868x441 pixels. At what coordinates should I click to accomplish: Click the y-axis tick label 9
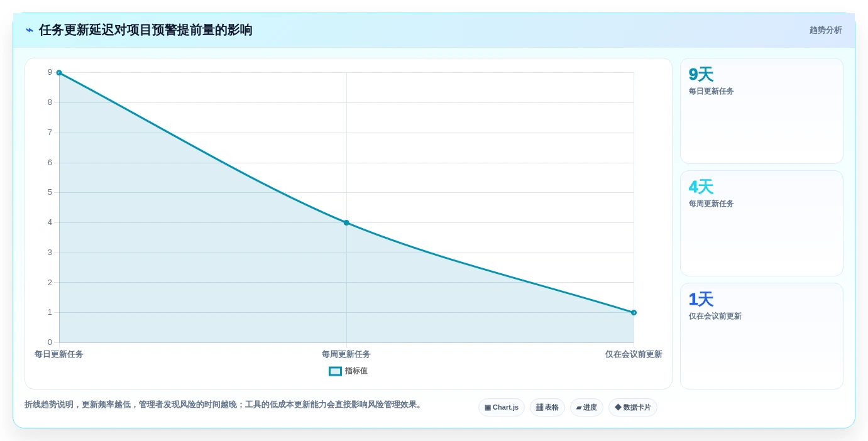50,72
